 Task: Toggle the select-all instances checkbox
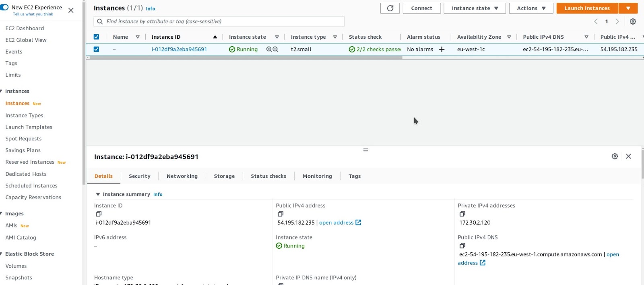(96, 37)
